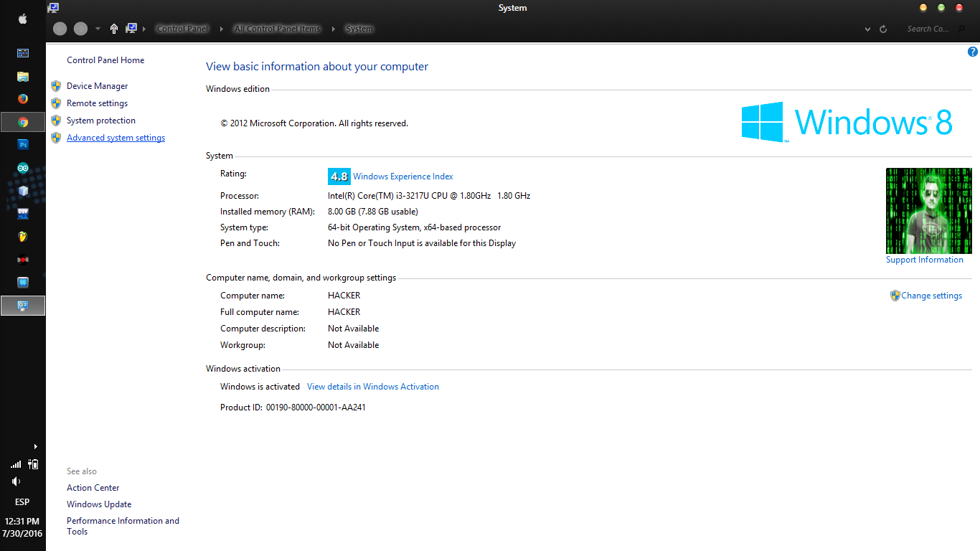Open the blue Help question mark
Screen dimensions: 980x551
(973, 52)
